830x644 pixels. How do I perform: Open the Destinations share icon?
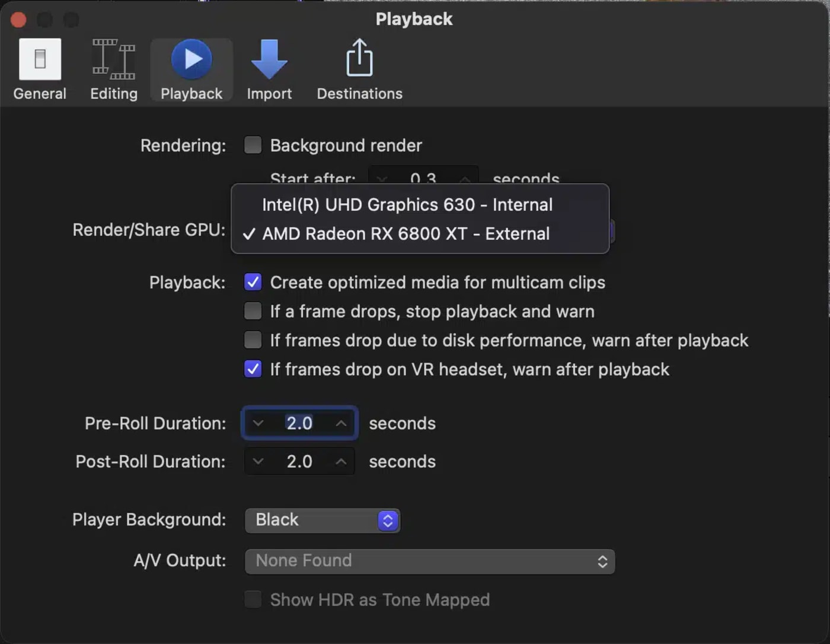coord(359,57)
